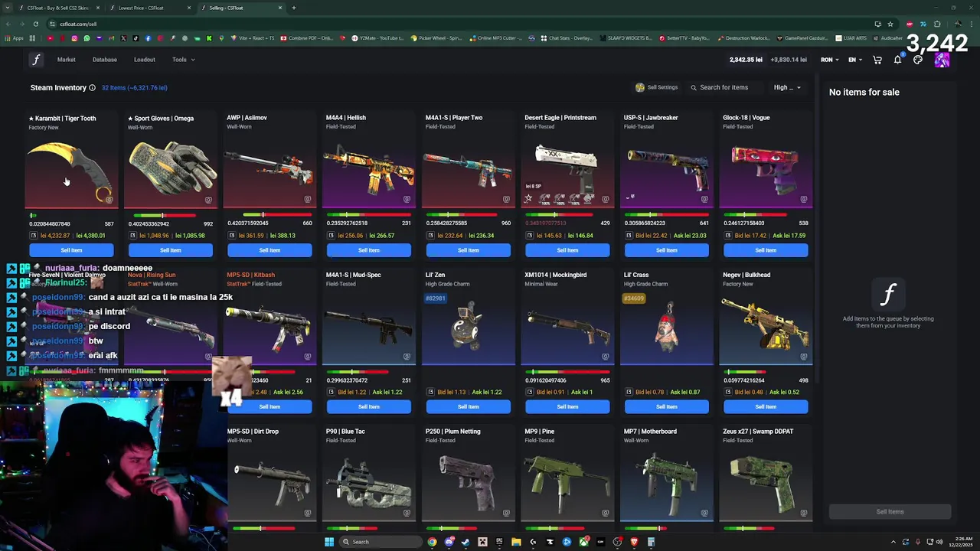This screenshot has height=551, width=980.
Task: Open Steam from the taskbar
Action: [465, 542]
